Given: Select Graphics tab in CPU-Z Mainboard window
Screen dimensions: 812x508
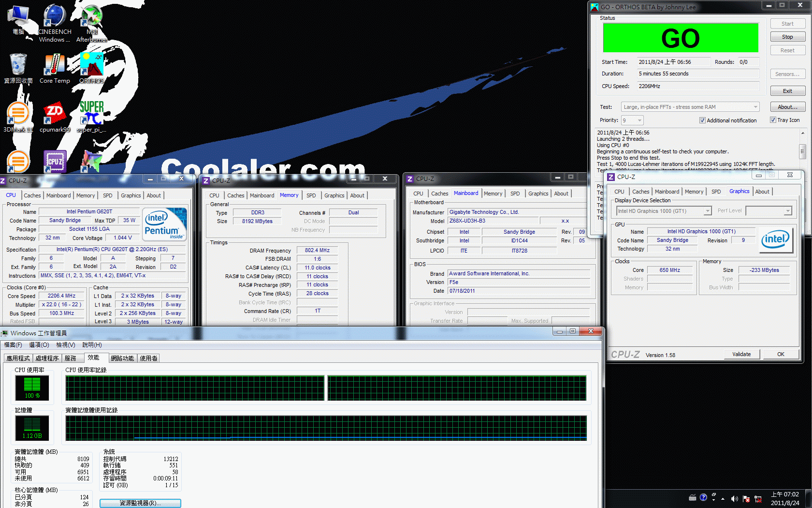Looking at the screenshot, I should point(538,194).
